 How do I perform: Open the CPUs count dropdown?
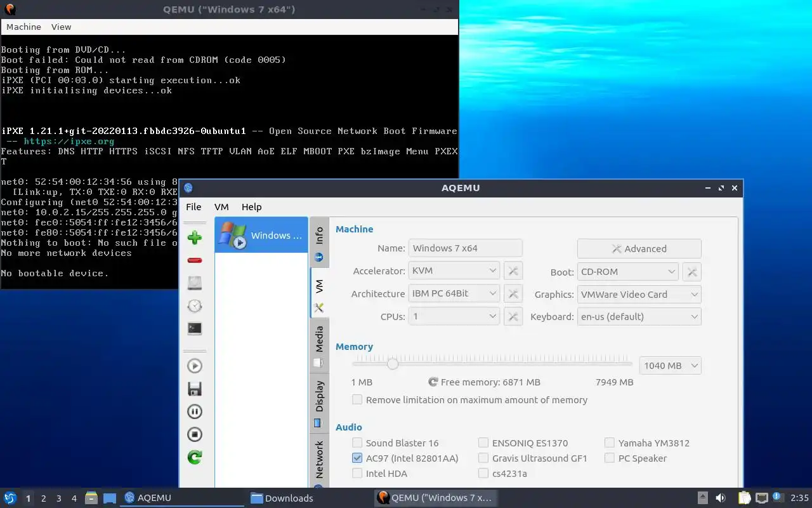coord(454,316)
